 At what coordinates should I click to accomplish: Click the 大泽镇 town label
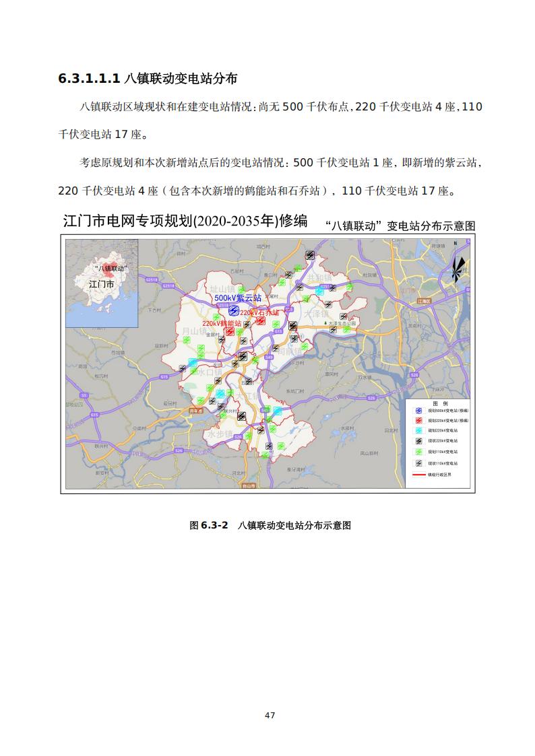coord(316,314)
